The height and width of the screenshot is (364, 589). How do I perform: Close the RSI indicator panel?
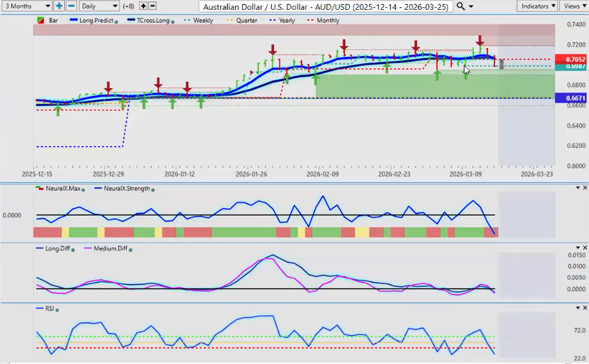pos(585,308)
